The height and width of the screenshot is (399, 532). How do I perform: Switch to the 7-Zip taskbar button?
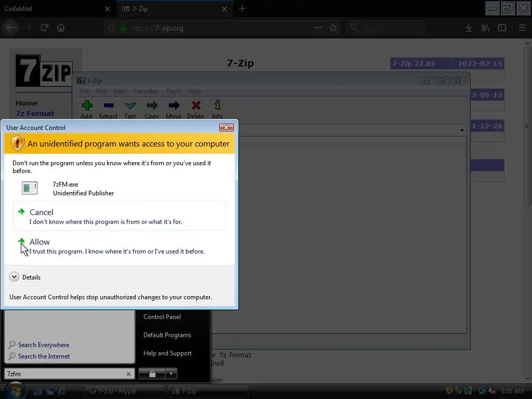pyautogui.click(x=207, y=391)
